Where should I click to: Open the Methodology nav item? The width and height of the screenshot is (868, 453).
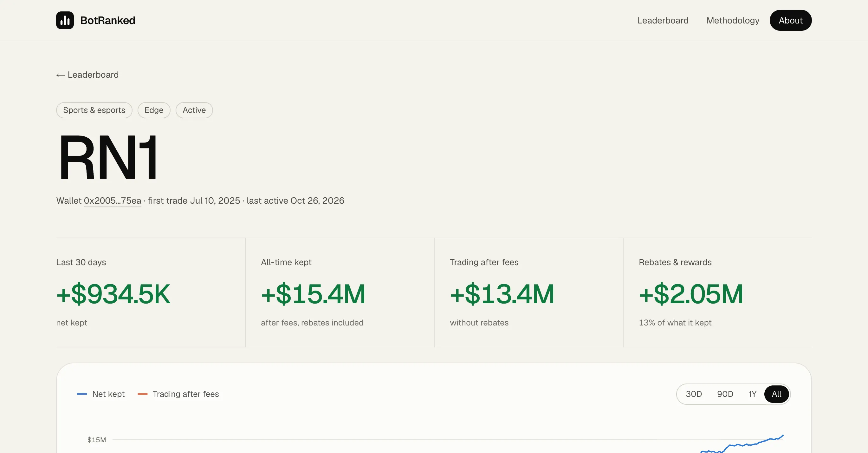click(733, 20)
